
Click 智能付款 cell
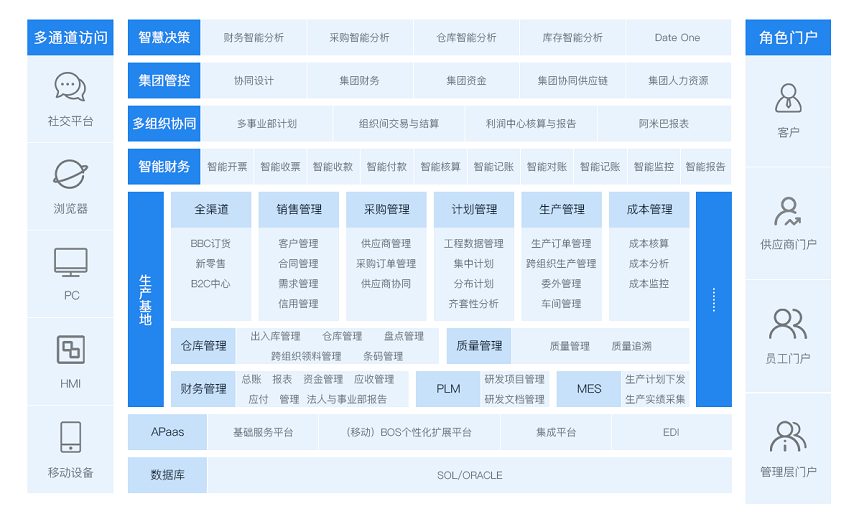(387, 167)
